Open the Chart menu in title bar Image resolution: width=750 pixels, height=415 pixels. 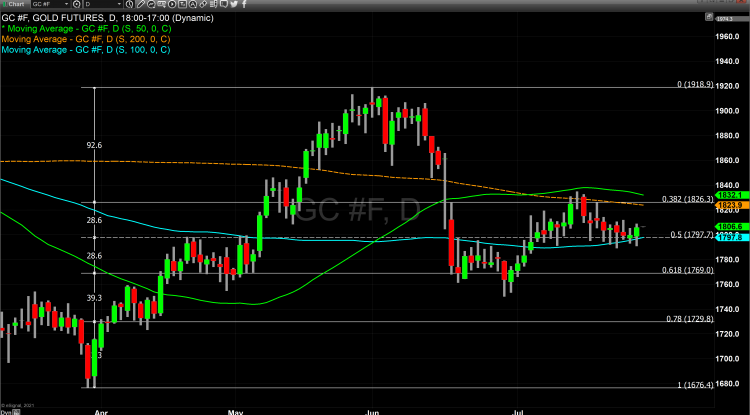14,5
